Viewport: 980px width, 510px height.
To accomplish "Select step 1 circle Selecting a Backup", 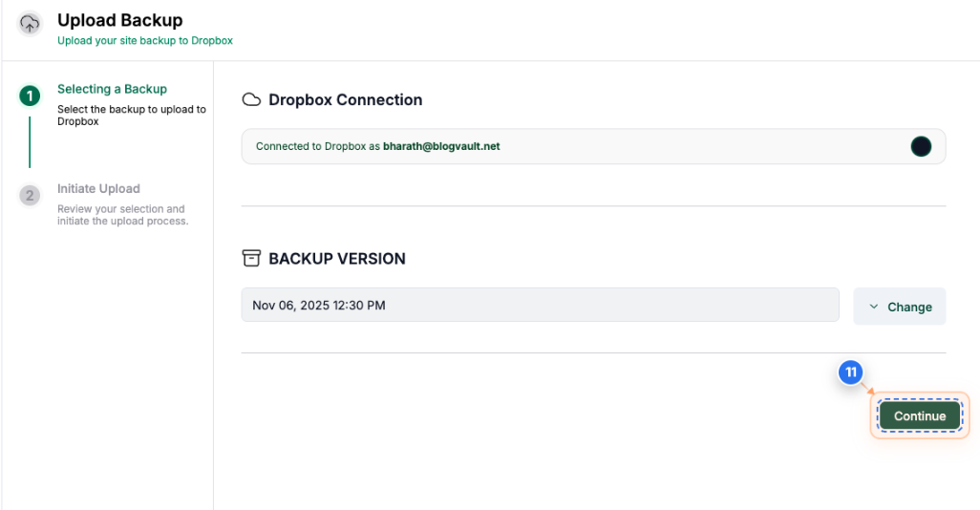I will click(x=30, y=96).
